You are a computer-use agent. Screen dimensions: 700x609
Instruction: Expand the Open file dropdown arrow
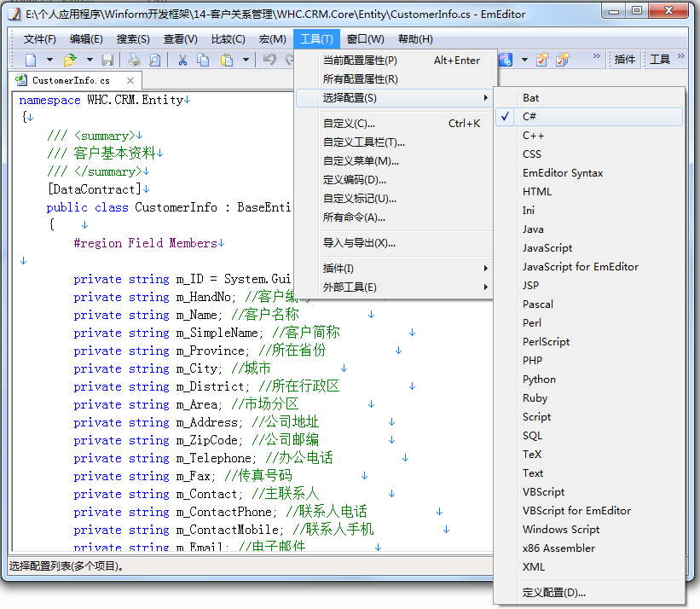[90, 60]
